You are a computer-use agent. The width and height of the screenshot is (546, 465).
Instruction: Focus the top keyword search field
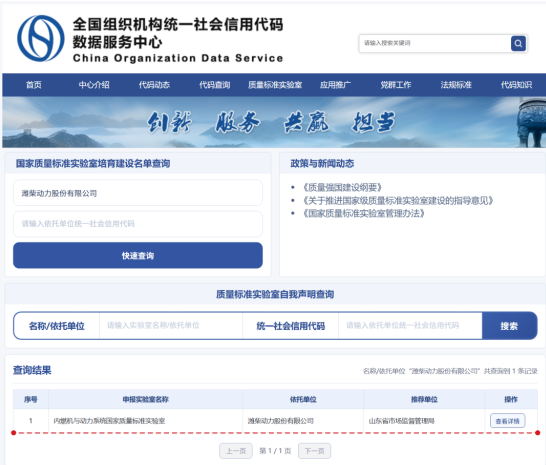point(435,43)
